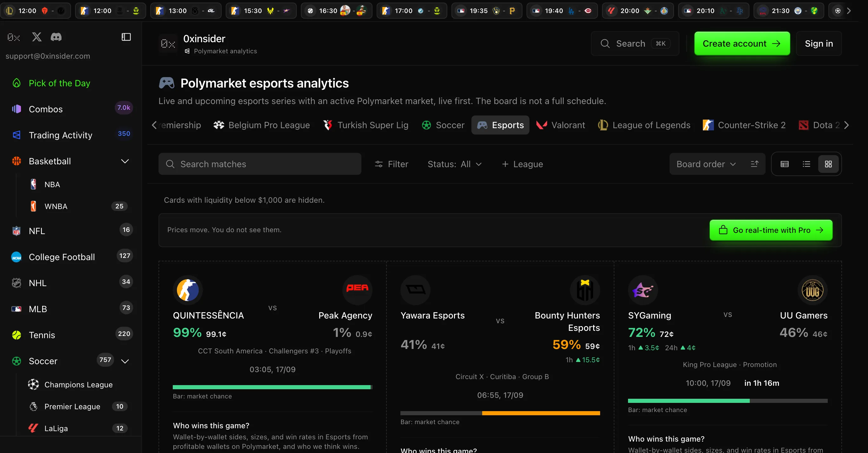868x453 pixels.
Task: Toggle the sort direction icon
Action: pyautogui.click(x=755, y=164)
